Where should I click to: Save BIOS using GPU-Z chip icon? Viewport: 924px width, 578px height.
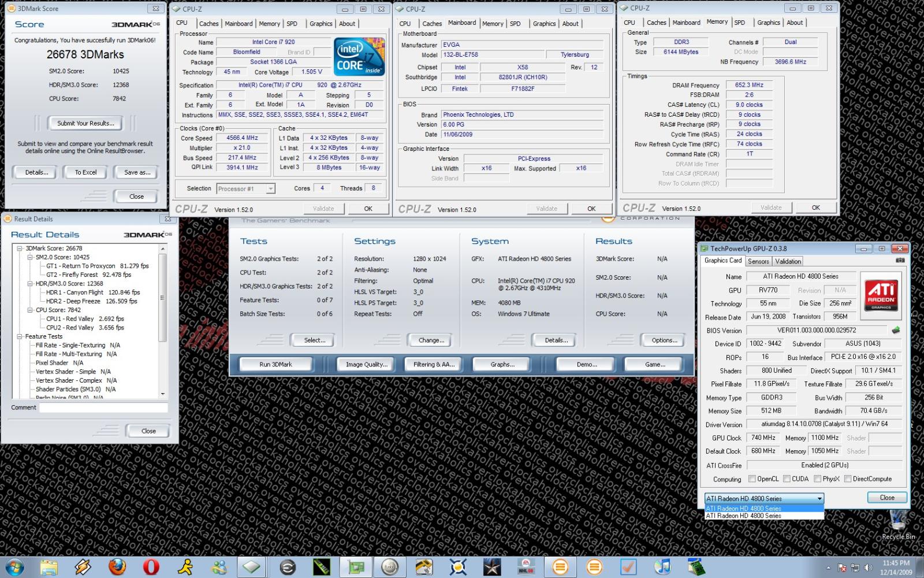click(896, 331)
